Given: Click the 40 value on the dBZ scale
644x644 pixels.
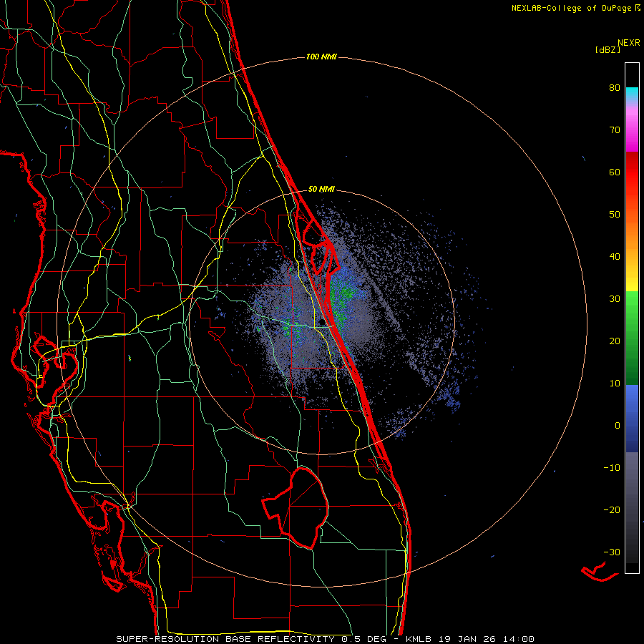Looking at the screenshot, I should (615, 257).
